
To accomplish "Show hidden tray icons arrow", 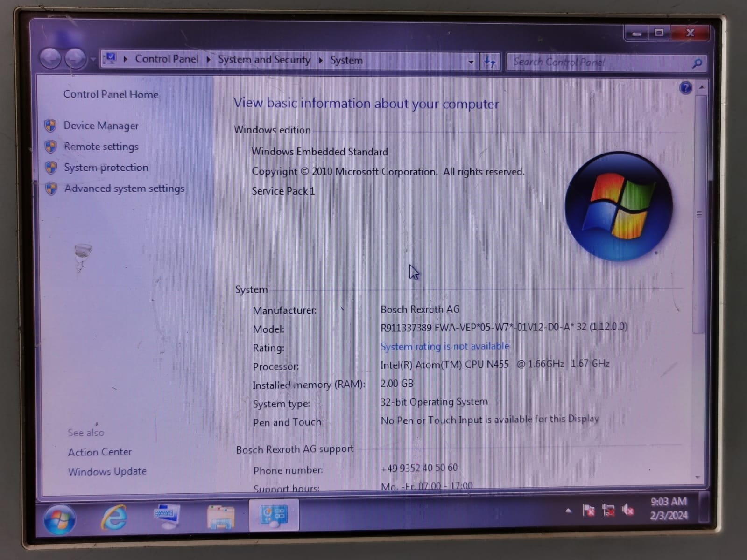I will 568,511.
